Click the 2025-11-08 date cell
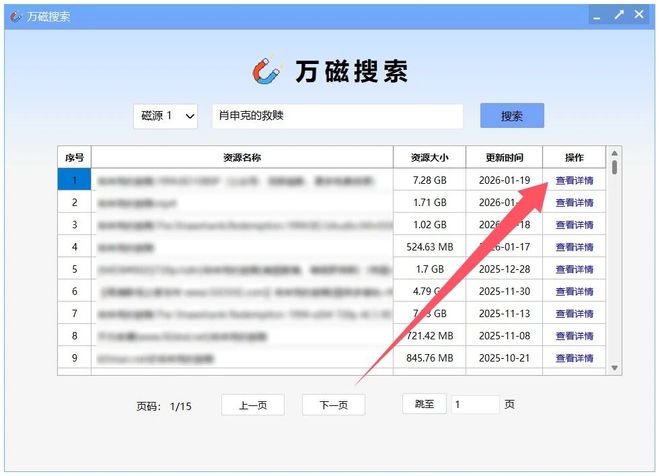The width and height of the screenshot is (660, 476). 504,336
